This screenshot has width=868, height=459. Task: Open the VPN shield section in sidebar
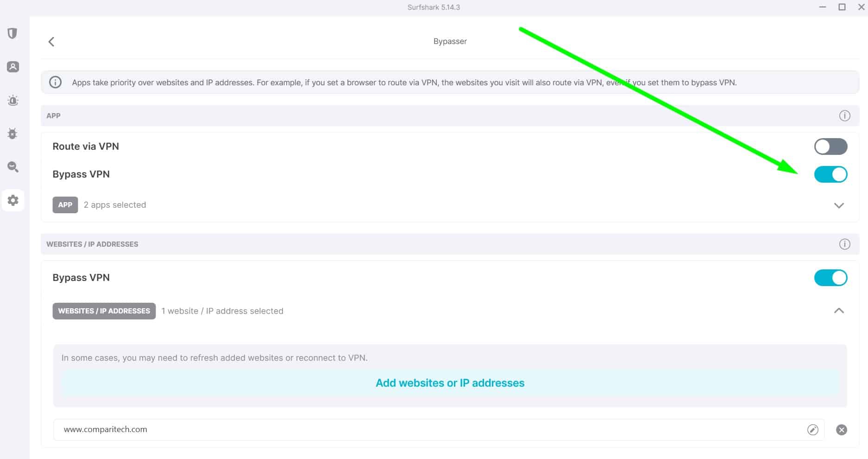(x=13, y=33)
